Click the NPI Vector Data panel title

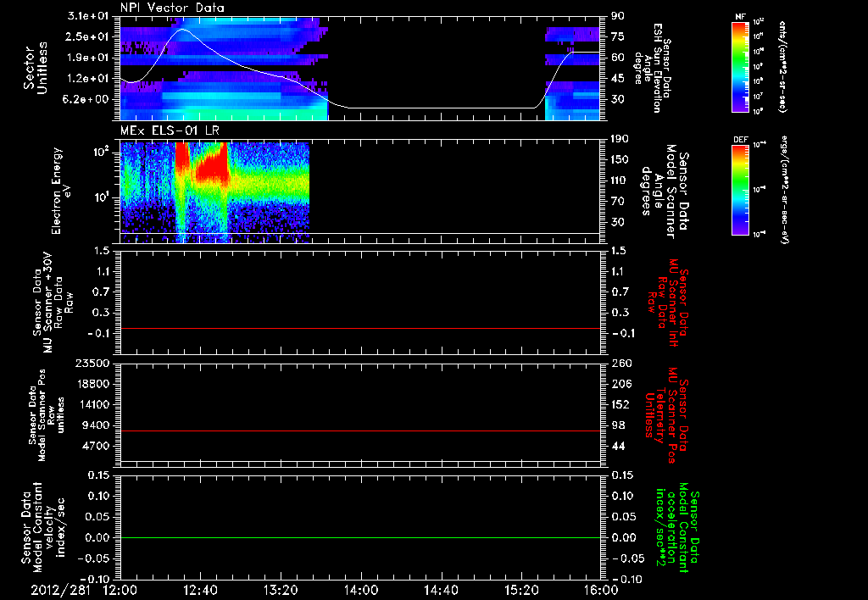pyautogui.click(x=172, y=8)
